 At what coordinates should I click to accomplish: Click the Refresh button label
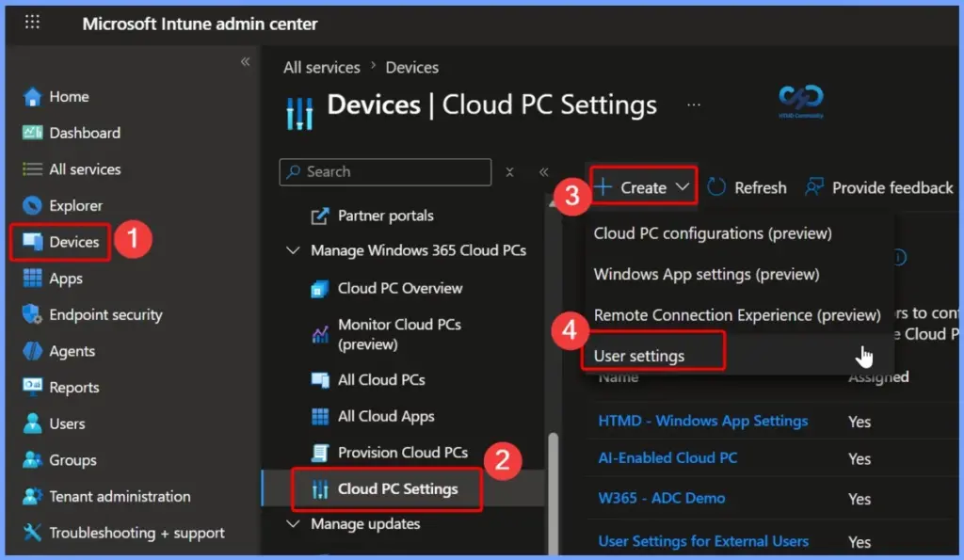[760, 187]
